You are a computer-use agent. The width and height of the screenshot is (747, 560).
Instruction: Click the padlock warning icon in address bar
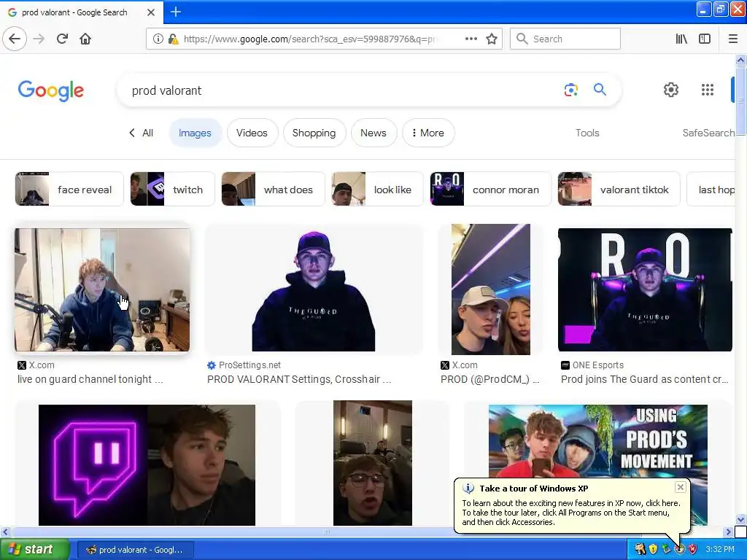pyautogui.click(x=174, y=39)
